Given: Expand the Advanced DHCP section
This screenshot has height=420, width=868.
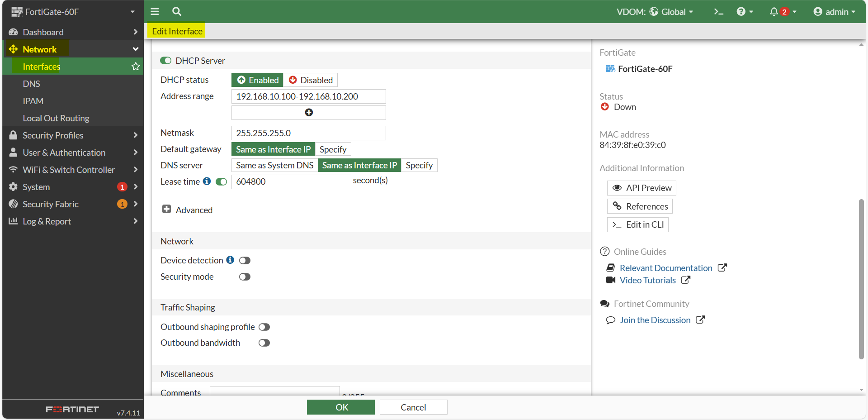Looking at the screenshot, I should click(187, 210).
